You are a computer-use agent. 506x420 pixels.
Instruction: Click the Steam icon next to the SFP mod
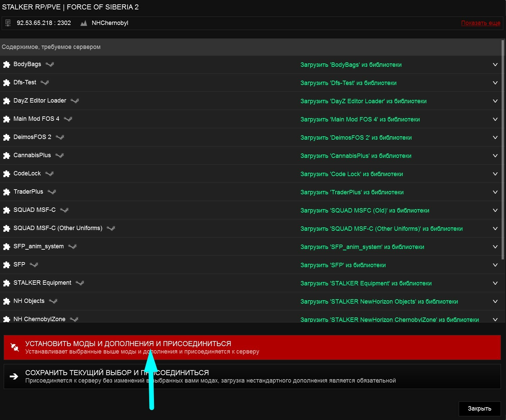[x=34, y=265]
